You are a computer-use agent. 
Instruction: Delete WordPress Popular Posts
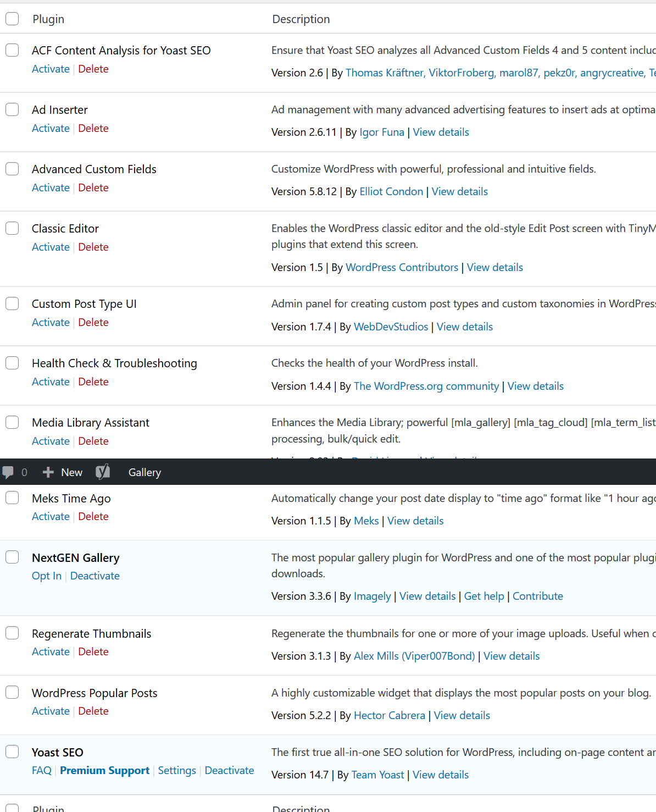click(93, 711)
